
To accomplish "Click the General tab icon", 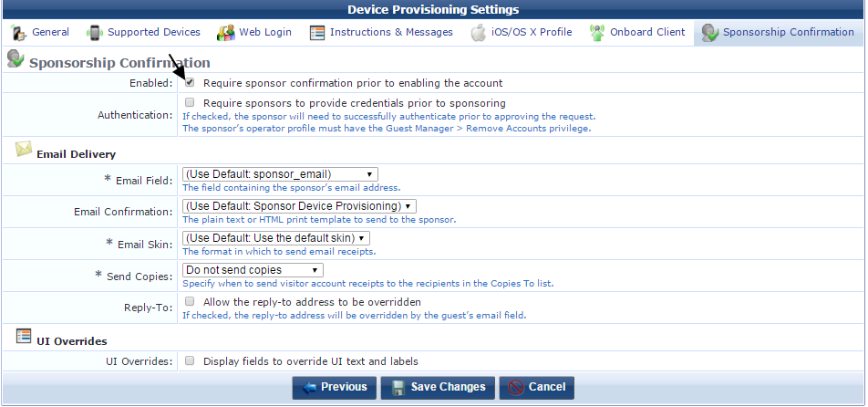I will (x=18, y=33).
